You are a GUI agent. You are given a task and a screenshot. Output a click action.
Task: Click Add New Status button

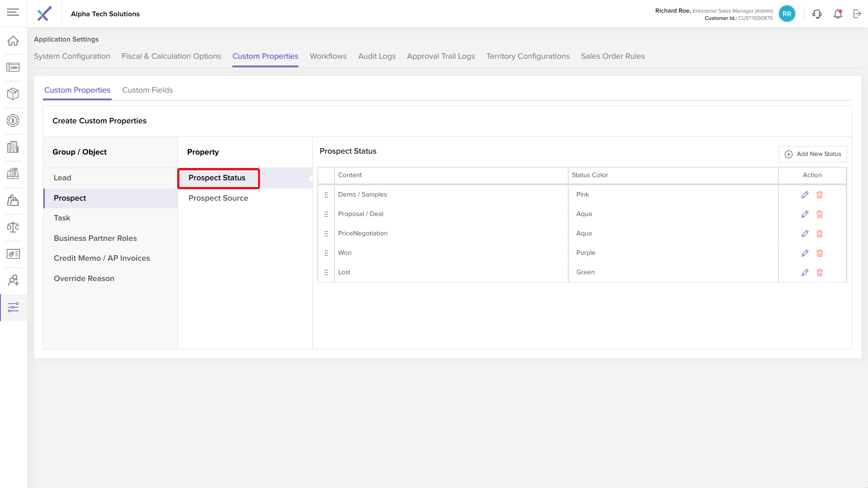[x=813, y=154]
